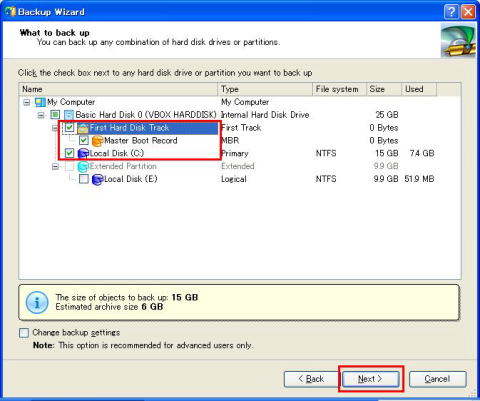Collapse the My Computer tree node
The height and width of the screenshot is (401, 480).
coord(26,102)
